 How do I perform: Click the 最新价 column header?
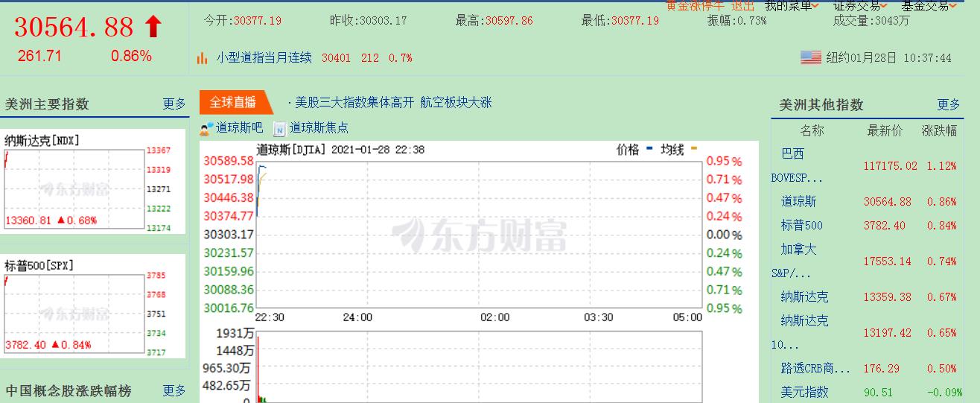coord(885,131)
